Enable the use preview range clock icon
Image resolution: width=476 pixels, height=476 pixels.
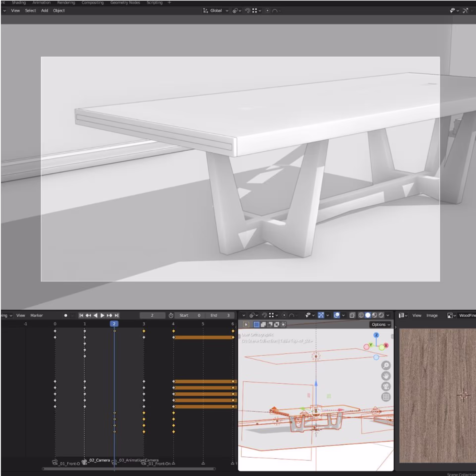tap(171, 315)
